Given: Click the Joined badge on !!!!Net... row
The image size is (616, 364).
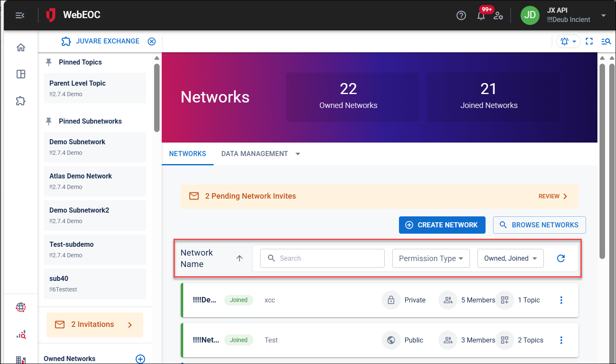Looking at the screenshot, I should click(239, 340).
